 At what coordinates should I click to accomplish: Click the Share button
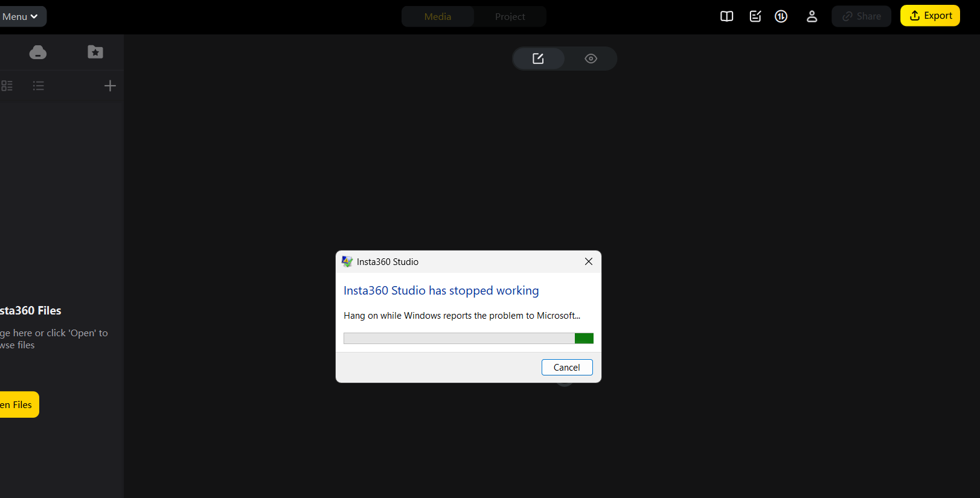[x=862, y=16]
